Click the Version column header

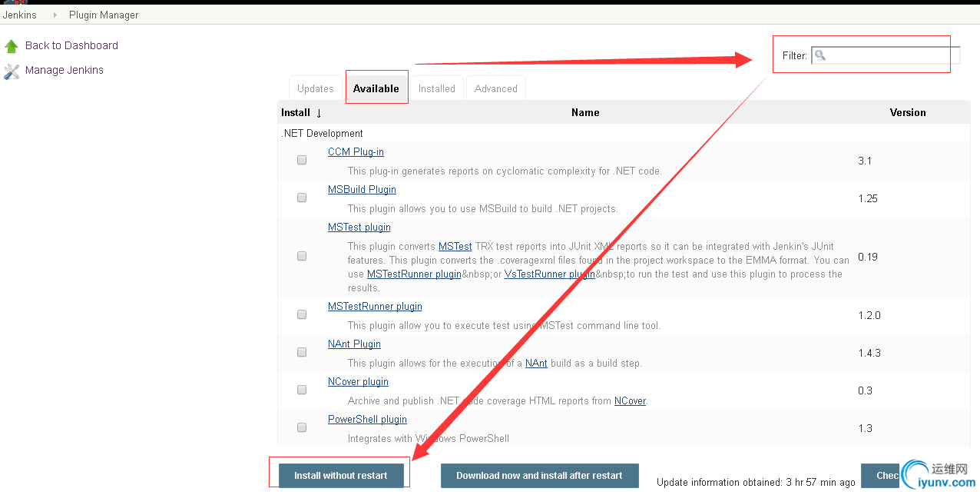point(908,112)
